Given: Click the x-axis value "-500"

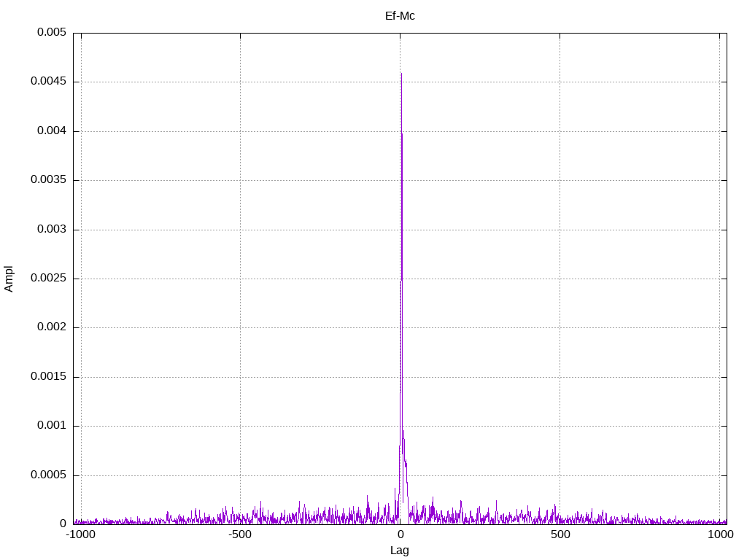Looking at the screenshot, I should [x=239, y=534].
